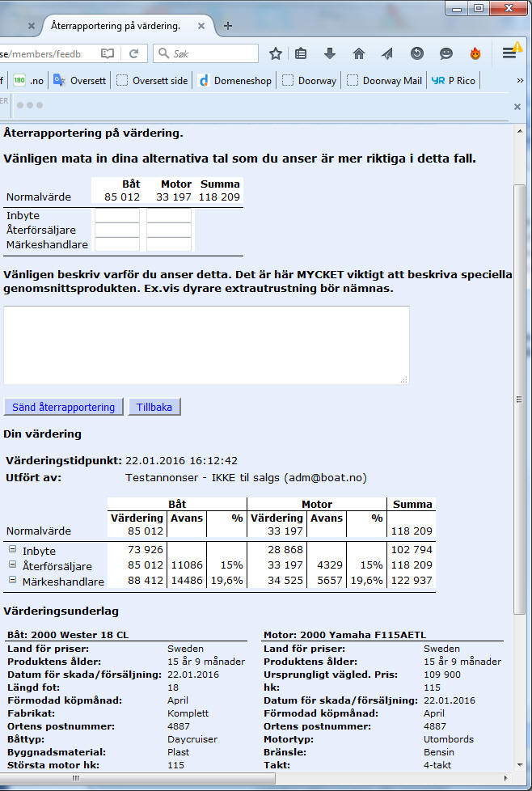This screenshot has height=791, width=532.
Task: Collapse the Inbyte row
Action: [x=13, y=550]
